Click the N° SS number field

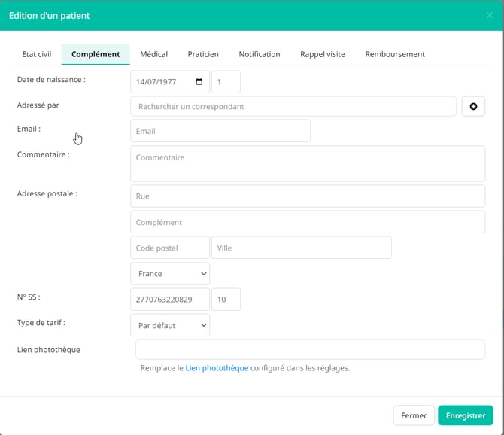coord(170,300)
